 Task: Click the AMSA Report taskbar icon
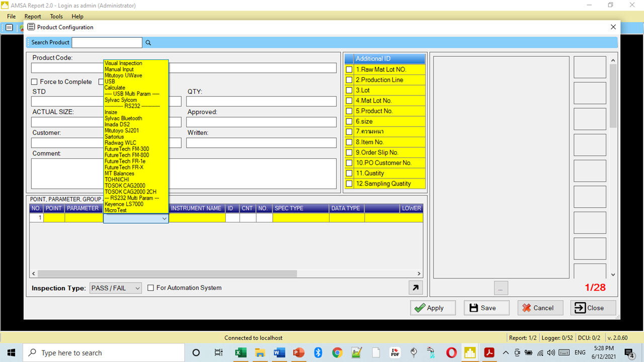point(470,352)
